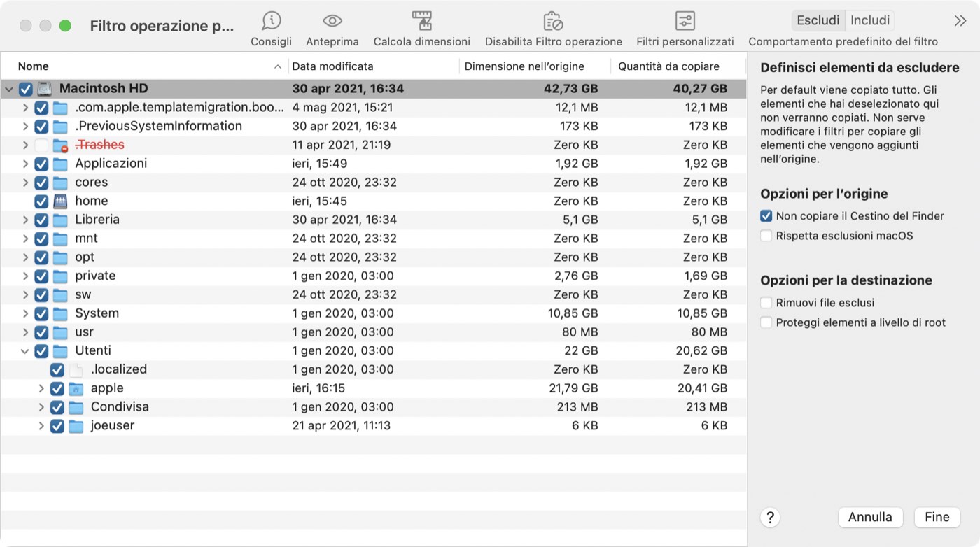Sort by Quantità da copiare column
Image resolution: width=980 pixels, height=547 pixels.
(678, 66)
